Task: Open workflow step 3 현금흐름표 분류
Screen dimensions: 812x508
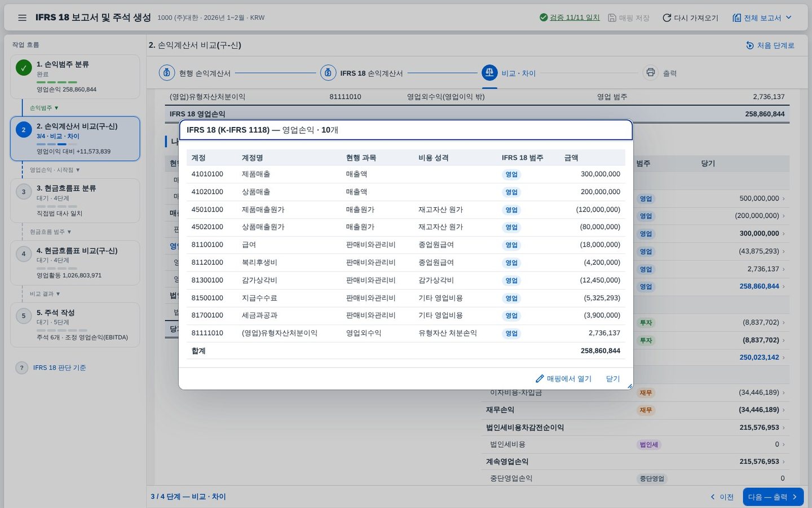Action: 75,200
